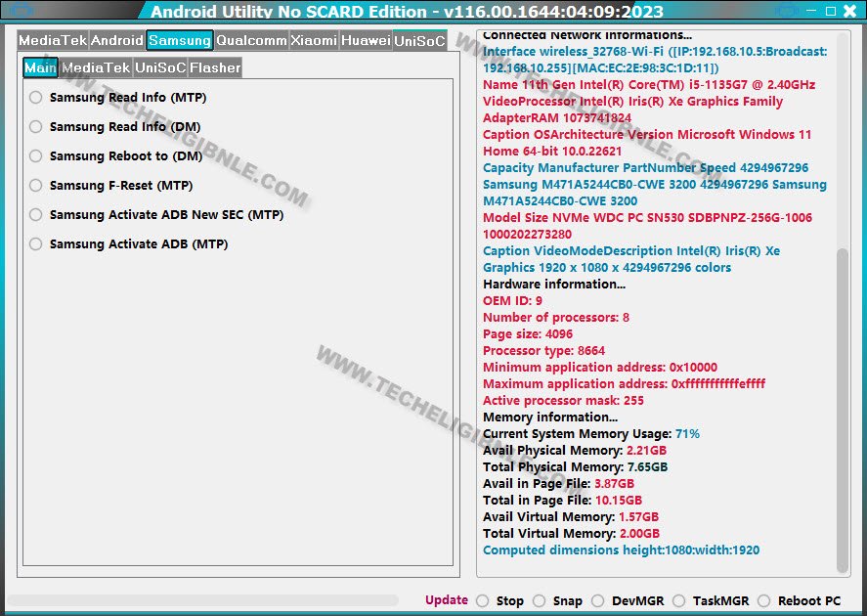Click the 'Model Size NVMe WDC PC SN530' line
The image size is (867, 616).
[x=647, y=217]
